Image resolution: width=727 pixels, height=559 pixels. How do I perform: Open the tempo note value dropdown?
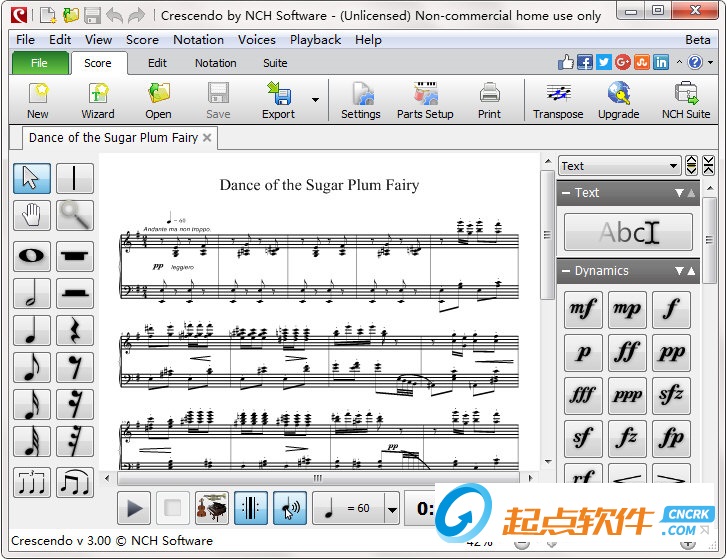391,508
